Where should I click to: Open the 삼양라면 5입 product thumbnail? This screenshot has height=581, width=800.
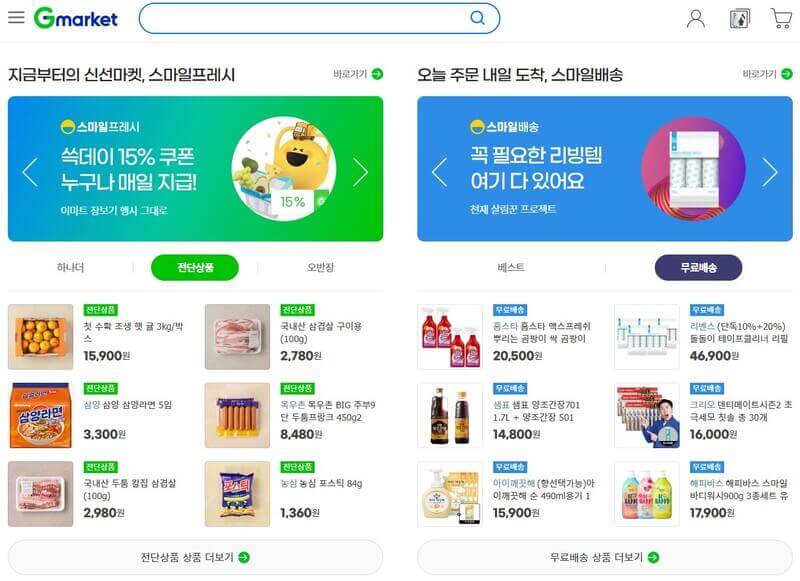[x=41, y=415]
